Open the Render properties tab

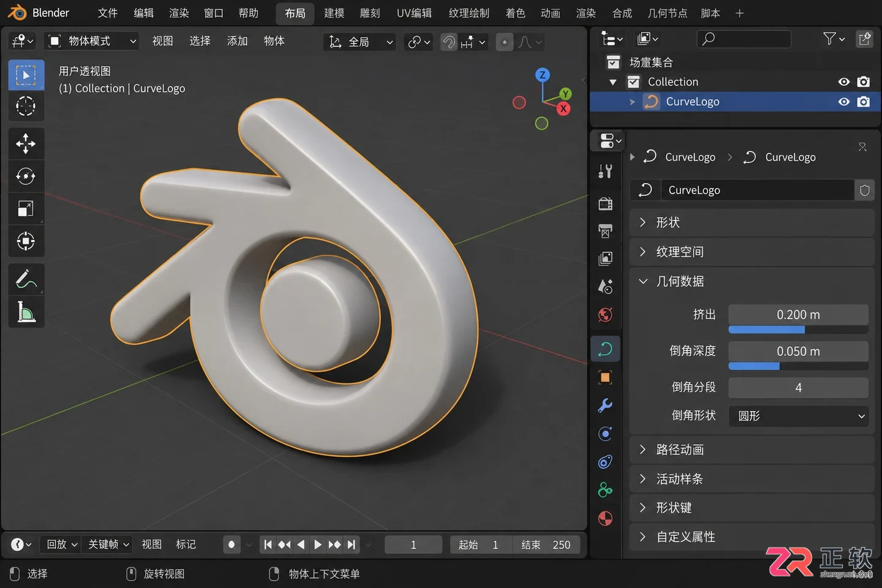click(x=605, y=203)
